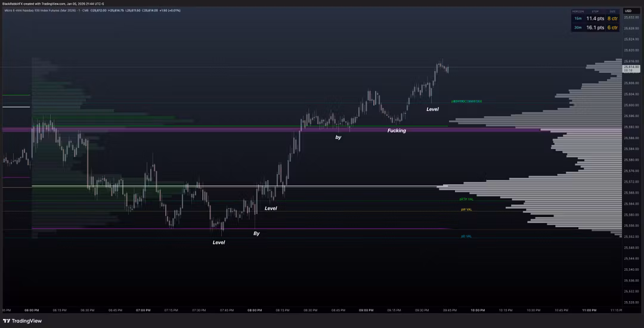The height and width of the screenshot is (328, 644).
Task: Click the TradingView logo at bottom left
Action: point(22,321)
